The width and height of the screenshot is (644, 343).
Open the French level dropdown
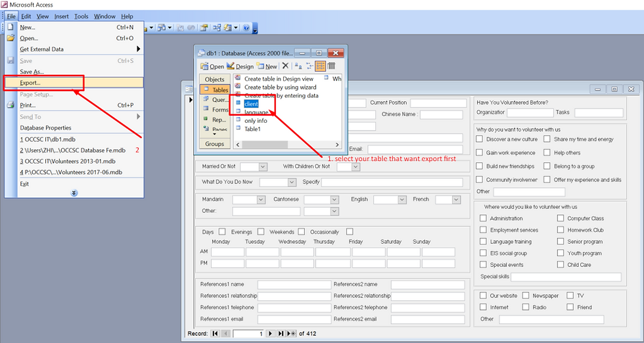pyautogui.click(x=456, y=200)
